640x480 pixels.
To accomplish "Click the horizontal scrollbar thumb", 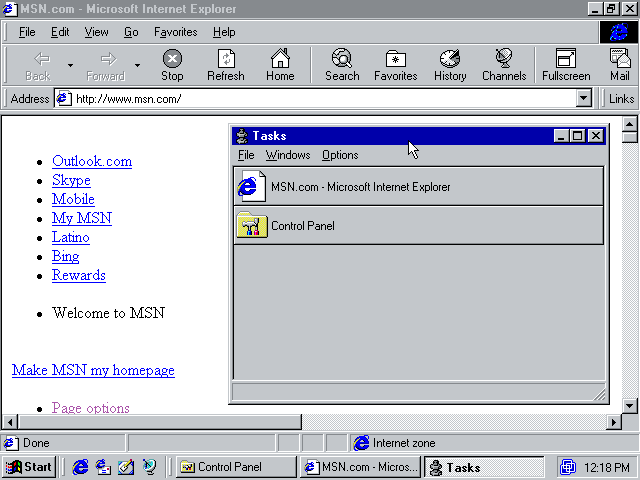I will [x=160, y=422].
